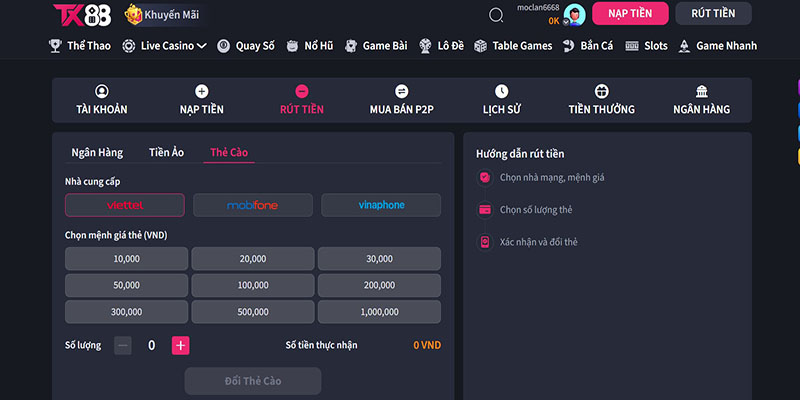This screenshot has height=400, width=800.
Task: Click the Tiền Thưởng gift icon
Action: click(x=602, y=91)
